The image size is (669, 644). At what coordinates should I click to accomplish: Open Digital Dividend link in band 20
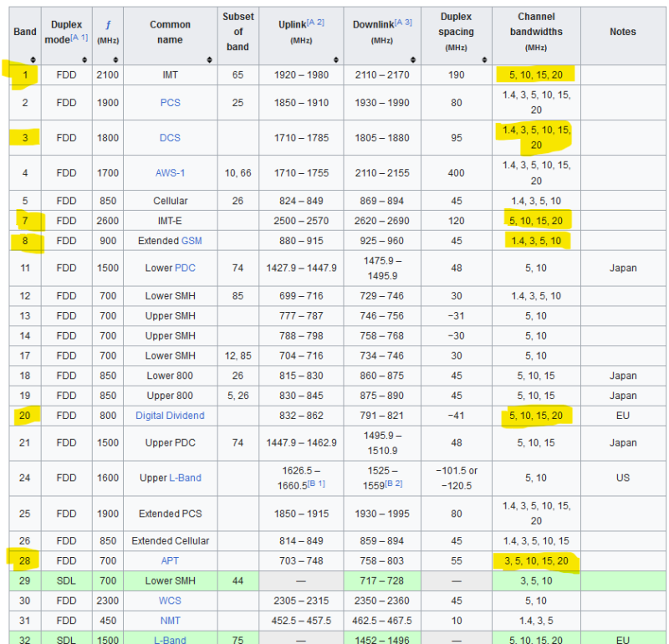tap(170, 416)
